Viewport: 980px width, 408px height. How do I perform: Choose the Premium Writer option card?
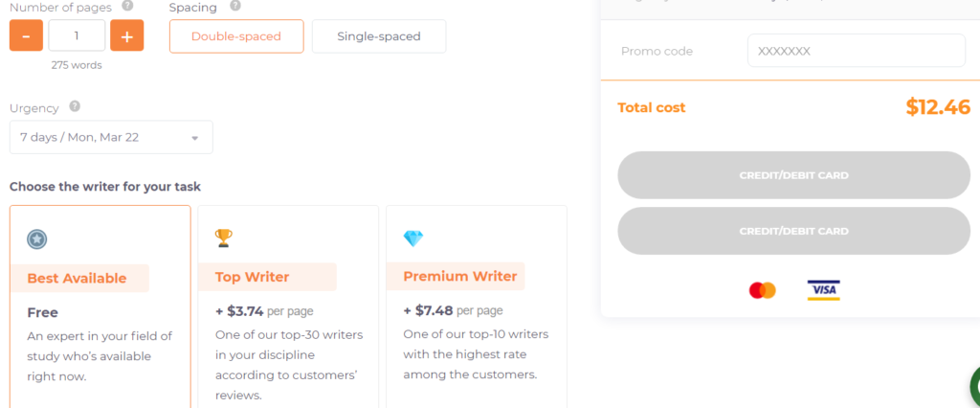coord(477,306)
